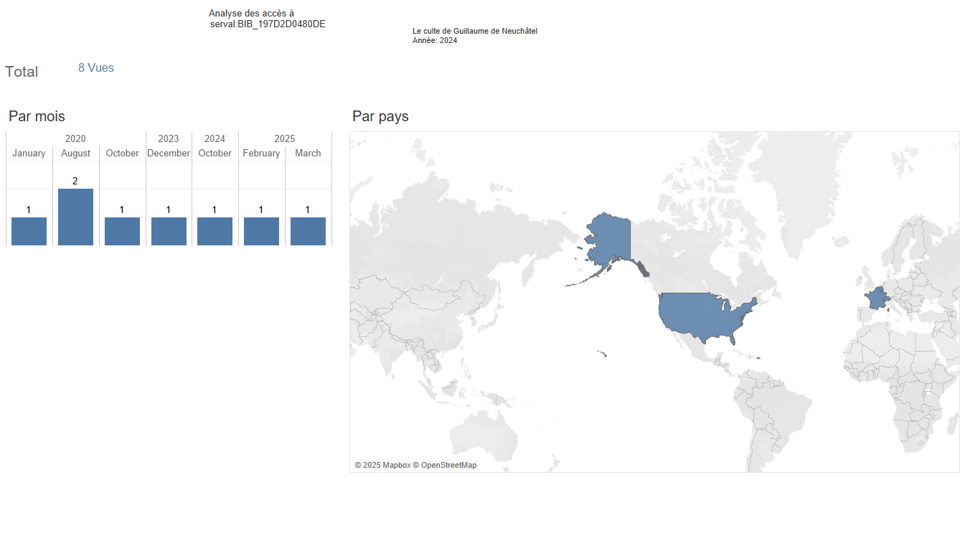Click the 2025 year header
The image size is (980, 551).
[285, 138]
